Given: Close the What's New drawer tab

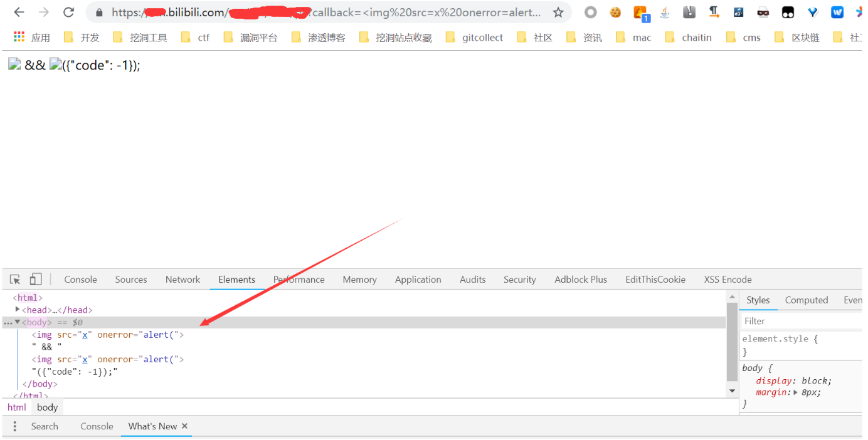Looking at the screenshot, I should 184,426.
